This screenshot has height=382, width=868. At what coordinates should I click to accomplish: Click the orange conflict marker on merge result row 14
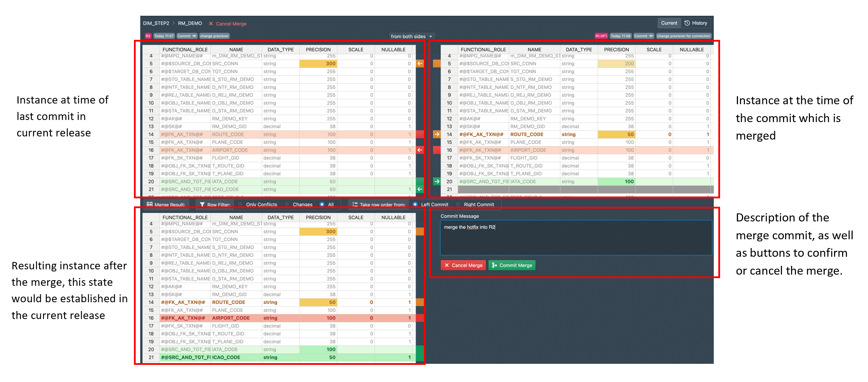point(420,302)
